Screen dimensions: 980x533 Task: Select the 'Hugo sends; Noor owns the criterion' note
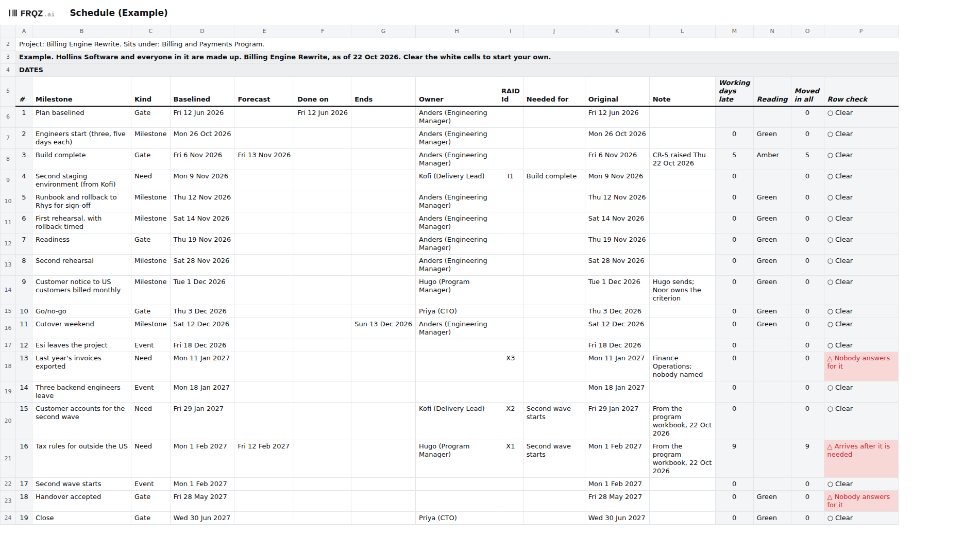682,290
